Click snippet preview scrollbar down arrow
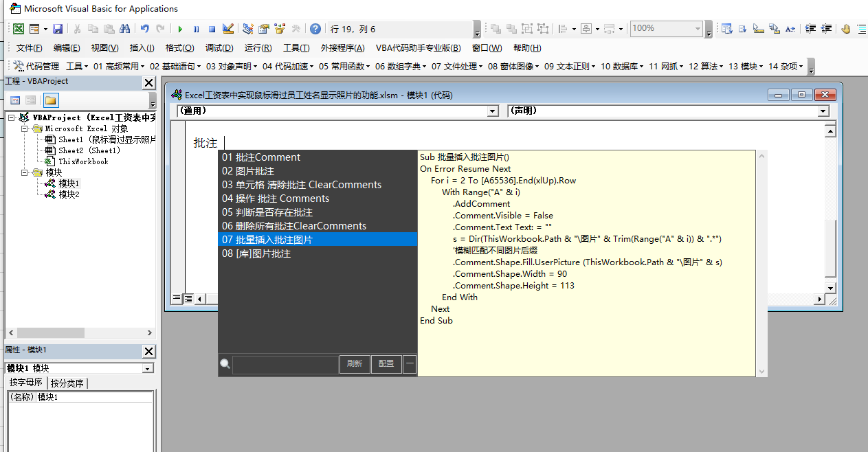Screen dimensions: 868x452 pos(761,371)
